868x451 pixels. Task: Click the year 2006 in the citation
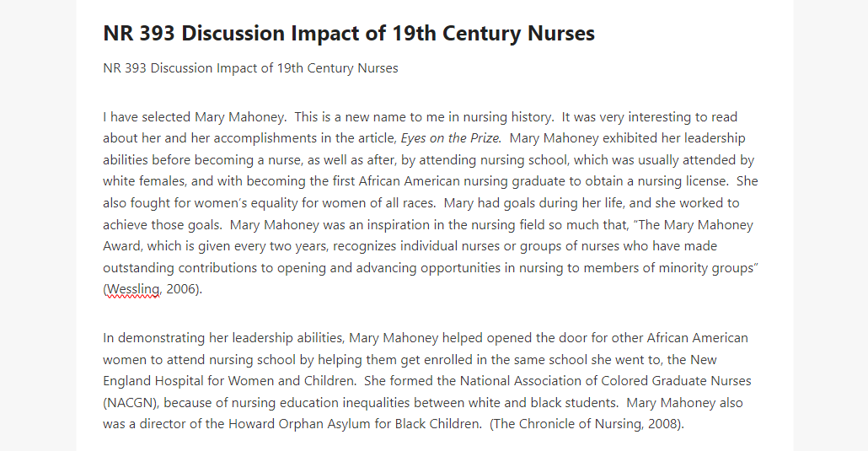click(181, 289)
